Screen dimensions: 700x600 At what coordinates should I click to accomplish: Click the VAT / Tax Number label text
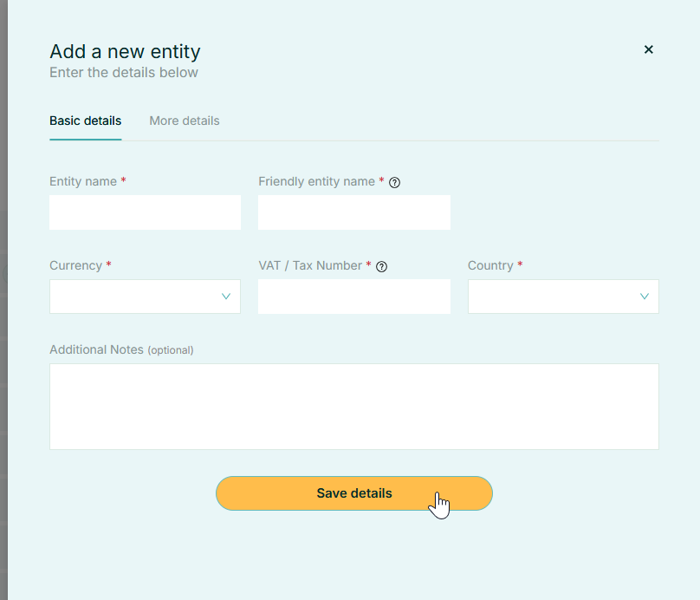(310, 265)
